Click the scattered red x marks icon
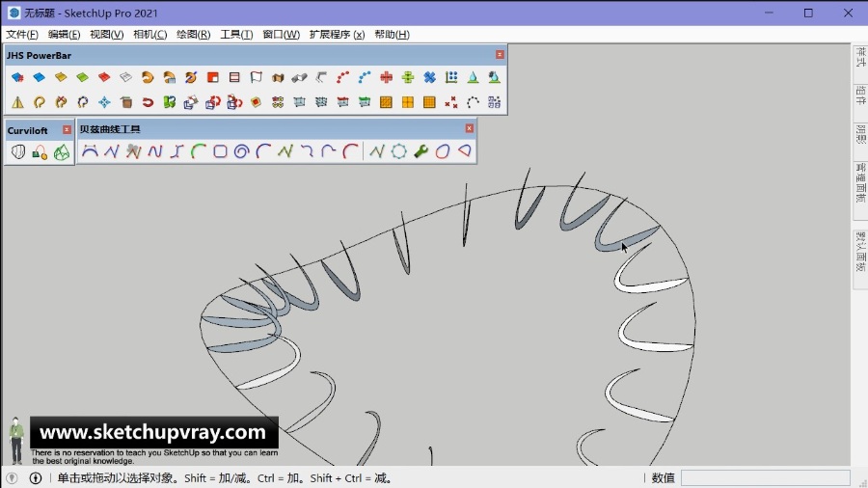Screen dimensions: 868x488 [451, 102]
